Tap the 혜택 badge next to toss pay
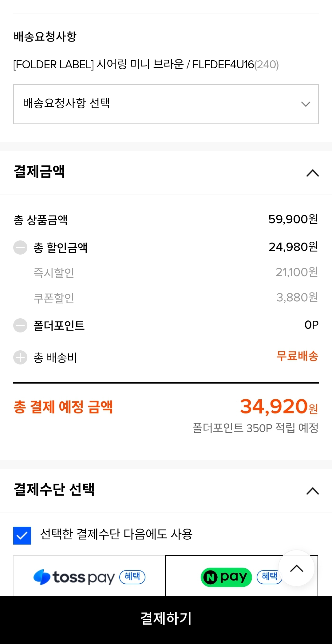 click(x=132, y=577)
